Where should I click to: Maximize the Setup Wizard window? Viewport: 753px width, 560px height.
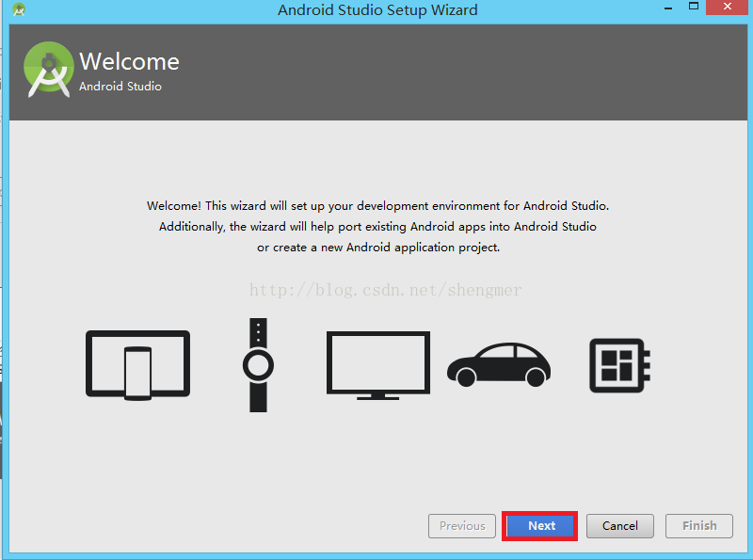click(x=694, y=7)
